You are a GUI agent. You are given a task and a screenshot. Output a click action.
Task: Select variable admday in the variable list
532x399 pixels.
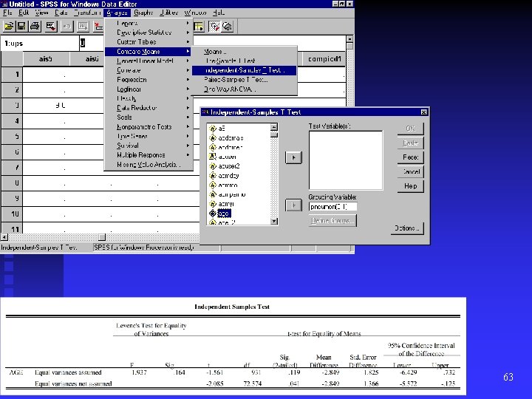[x=224, y=175]
